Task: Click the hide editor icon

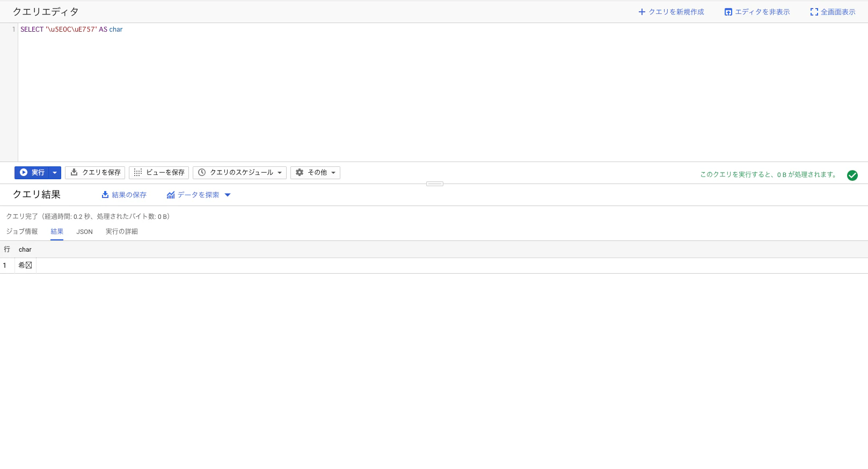Action: point(728,12)
